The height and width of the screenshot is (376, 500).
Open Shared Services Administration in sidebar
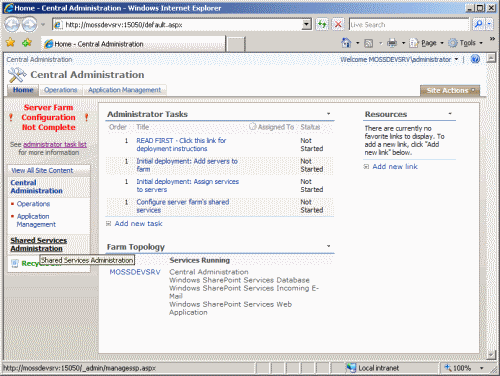39,244
